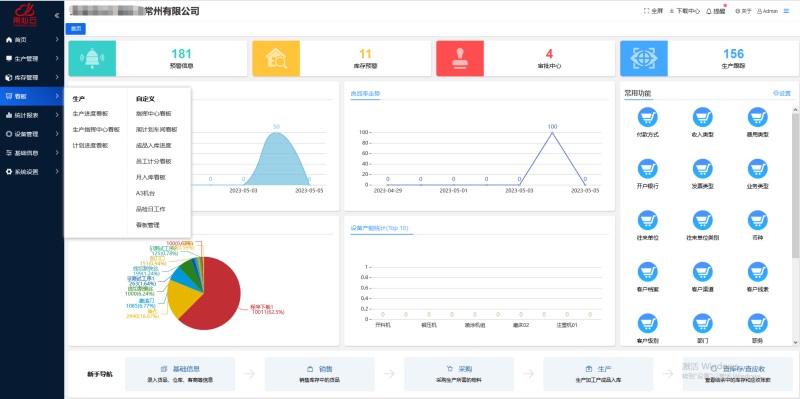
Task: Open 客户渠道 shortcut icon
Action: pyautogui.click(x=703, y=272)
